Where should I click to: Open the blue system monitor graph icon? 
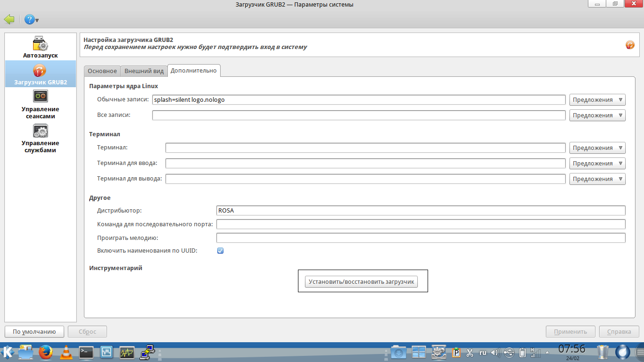coord(107,352)
